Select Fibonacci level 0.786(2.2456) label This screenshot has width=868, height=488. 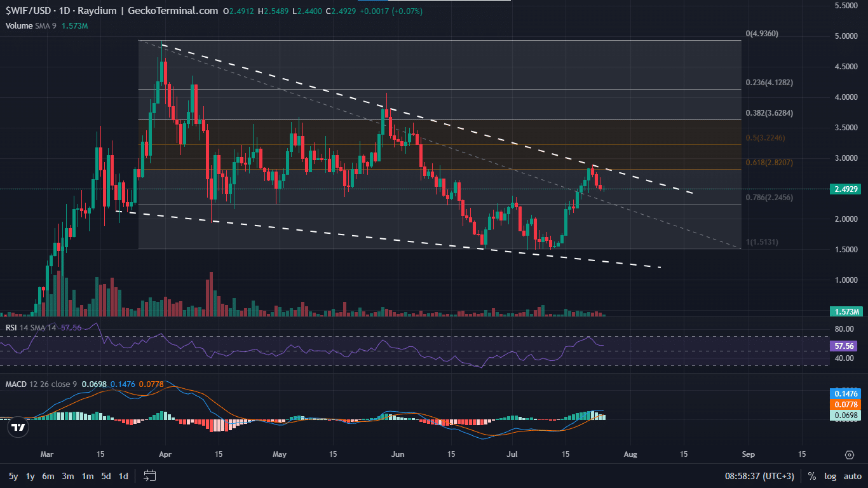point(770,197)
